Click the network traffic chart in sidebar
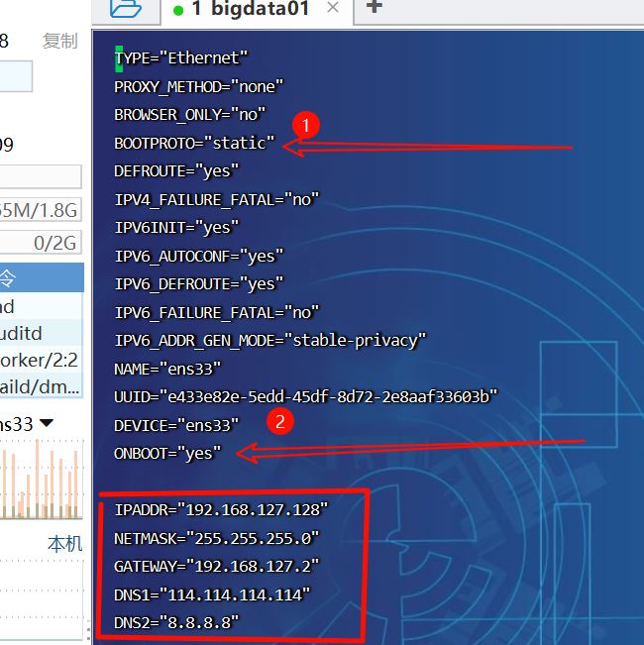Viewport: 644px width, 645px height. [x=42, y=479]
